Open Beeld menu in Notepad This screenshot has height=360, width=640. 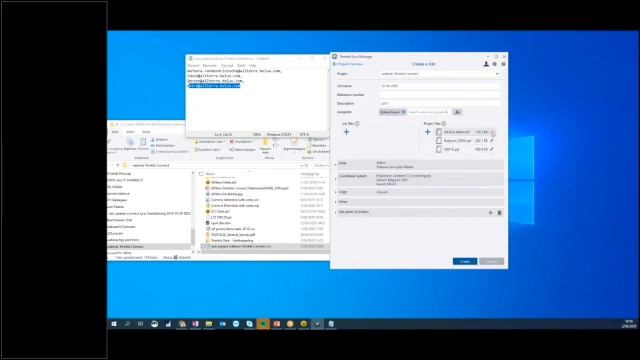[242, 66]
